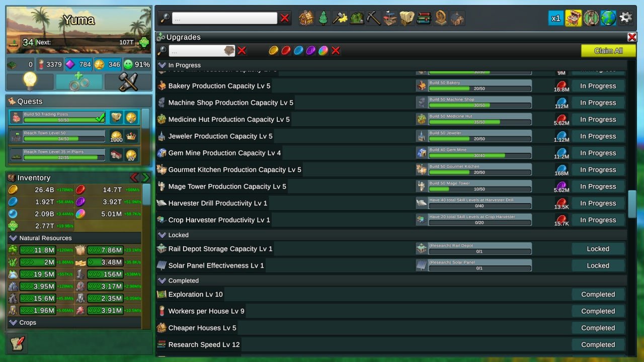644x362 pixels.
Task: Click the Upgrades list vertical scrollbar
Action: point(632,204)
